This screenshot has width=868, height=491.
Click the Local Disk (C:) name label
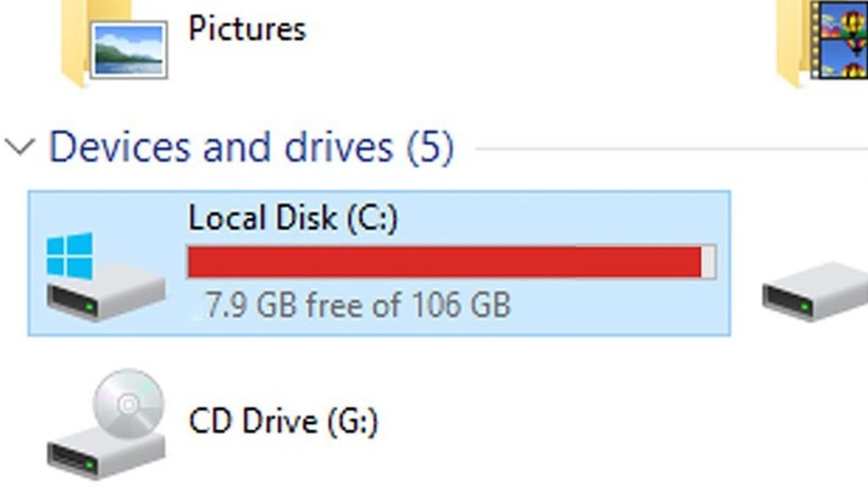click(x=293, y=218)
